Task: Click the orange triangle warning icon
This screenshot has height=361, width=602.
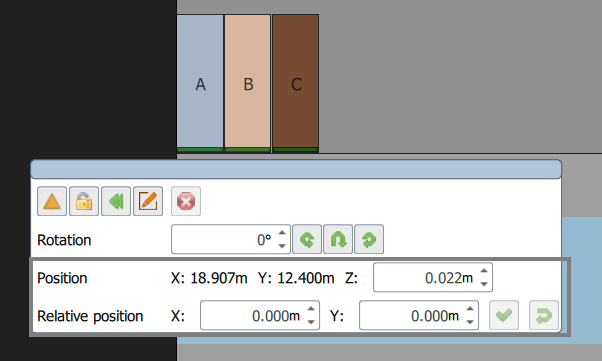Action: 52,201
